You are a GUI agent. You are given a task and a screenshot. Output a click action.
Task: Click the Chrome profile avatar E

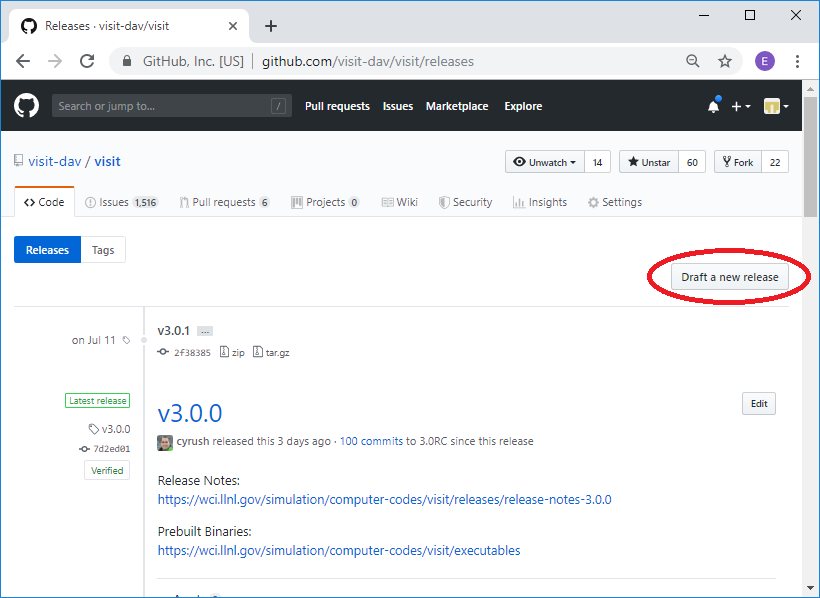click(765, 61)
